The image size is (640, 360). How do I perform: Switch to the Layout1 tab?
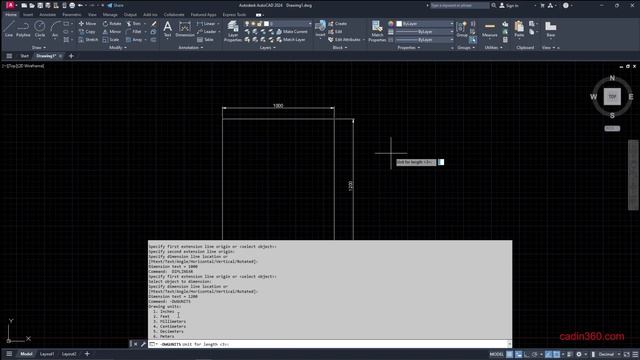point(47,354)
